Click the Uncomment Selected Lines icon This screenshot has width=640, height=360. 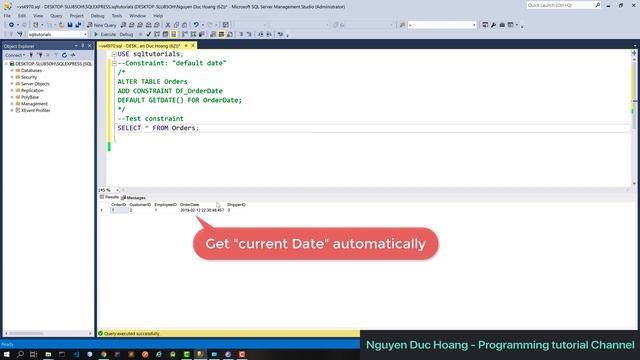click(249, 35)
